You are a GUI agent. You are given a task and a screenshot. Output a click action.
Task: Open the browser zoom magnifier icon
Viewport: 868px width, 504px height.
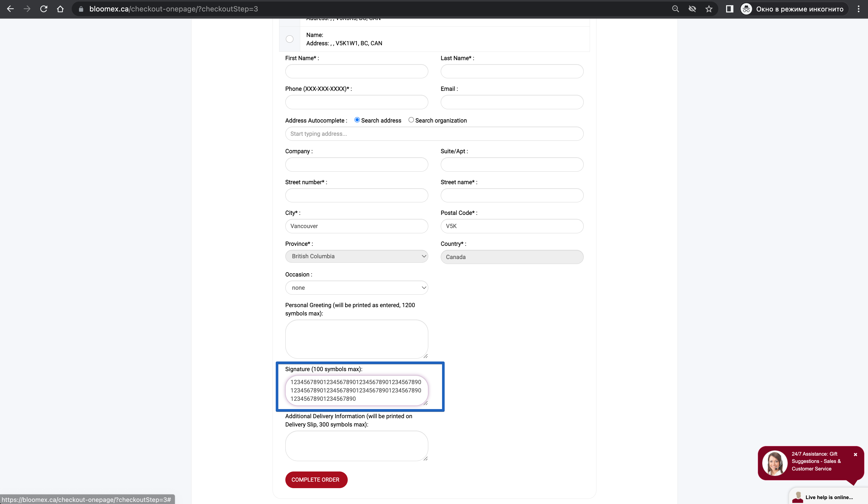pos(675,9)
